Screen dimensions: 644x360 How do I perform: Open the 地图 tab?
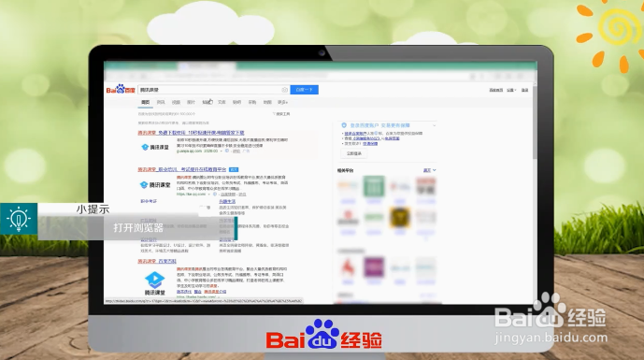pyautogui.click(x=267, y=102)
